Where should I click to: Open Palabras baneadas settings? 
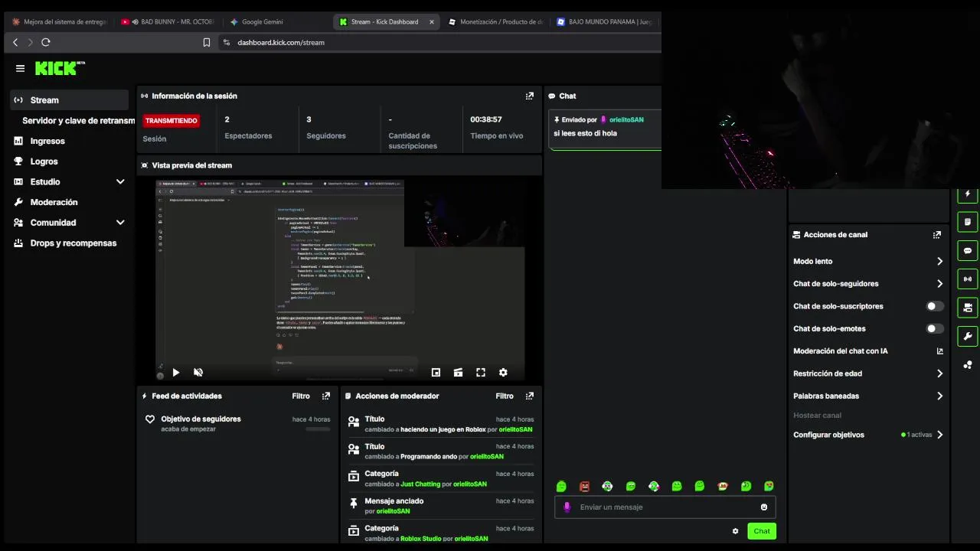click(868, 396)
